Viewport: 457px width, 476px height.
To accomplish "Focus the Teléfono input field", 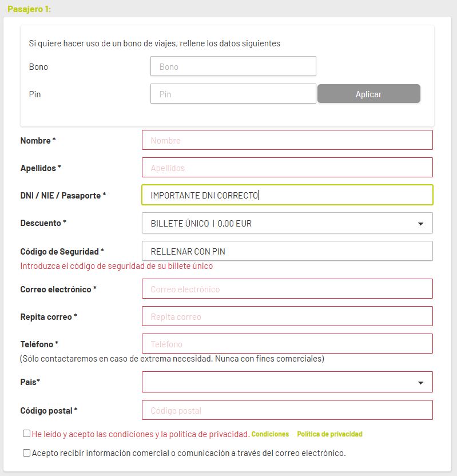I will pos(287,344).
